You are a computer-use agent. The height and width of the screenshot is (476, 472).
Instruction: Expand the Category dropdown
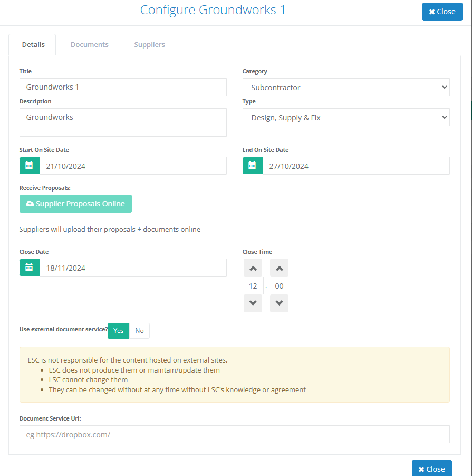point(346,87)
